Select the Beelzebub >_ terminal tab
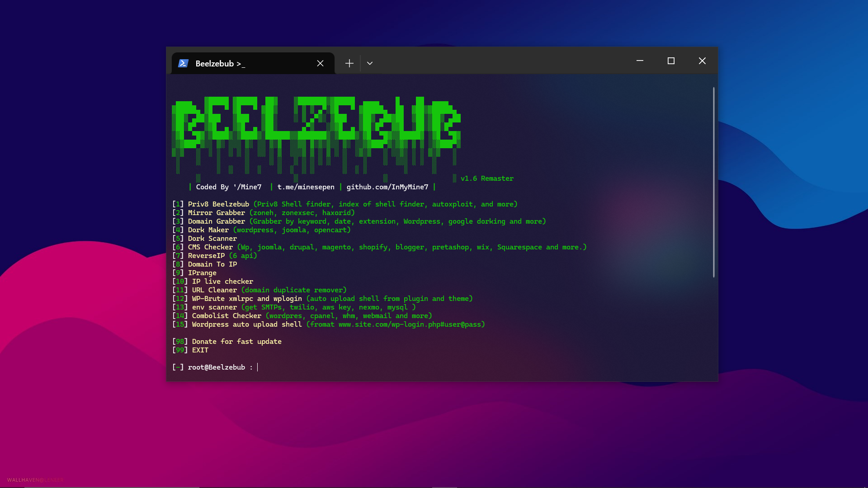Screen dimensions: 868x488 point(253,63)
